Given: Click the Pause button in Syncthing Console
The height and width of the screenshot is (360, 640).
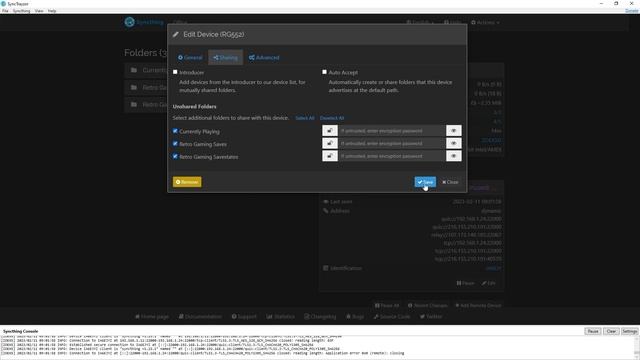Looking at the screenshot, I should point(593,331).
